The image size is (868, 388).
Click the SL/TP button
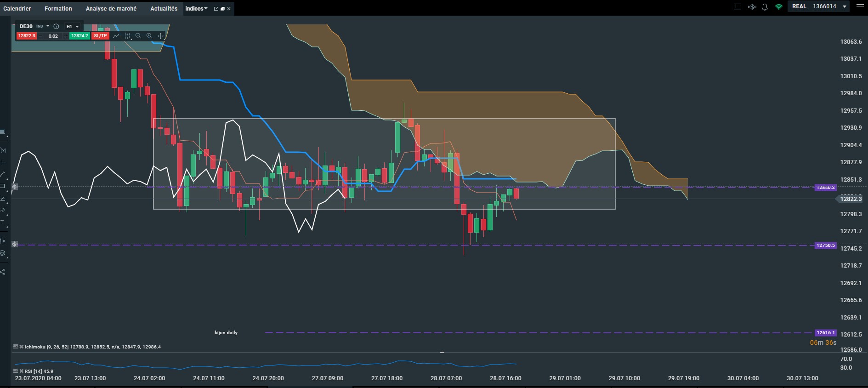click(100, 36)
